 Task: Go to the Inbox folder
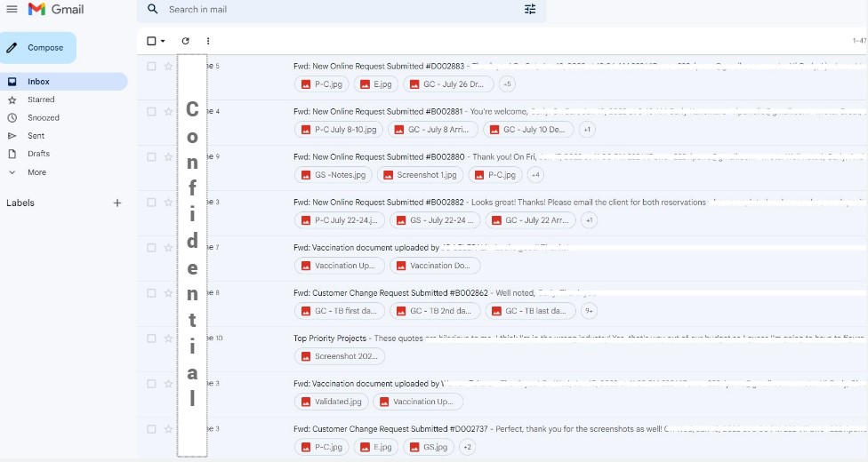coord(64,82)
